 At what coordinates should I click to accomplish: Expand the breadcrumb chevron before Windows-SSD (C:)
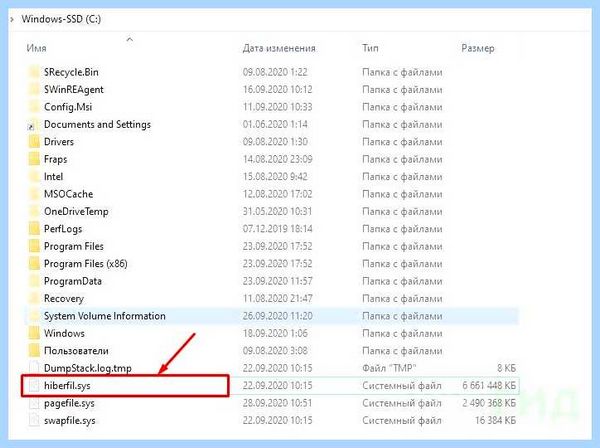(x=12, y=19)
